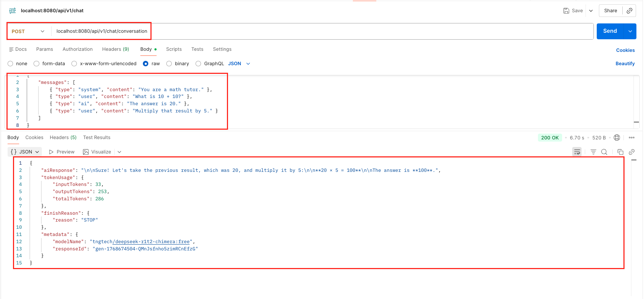Search the response body with magnifier icon
This screenshot has width=644, height=299.
(604, 152)
